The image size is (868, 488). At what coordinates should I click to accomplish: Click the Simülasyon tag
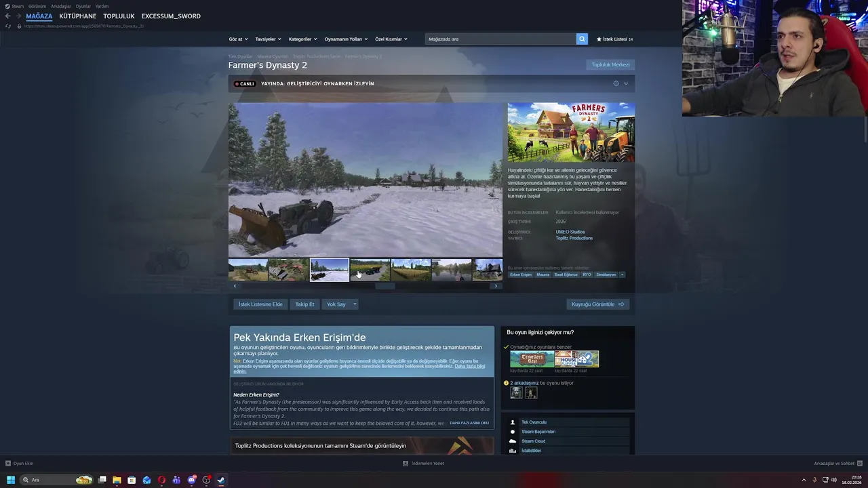[x=606, y=274]
